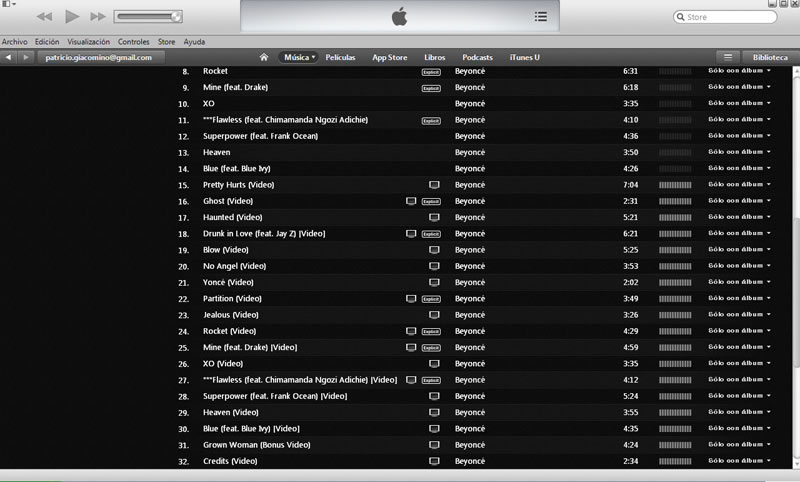Open 'Sólo con álbum' dropdown for XO track 10
800x482 pixels.
click(x=739, y=104)
